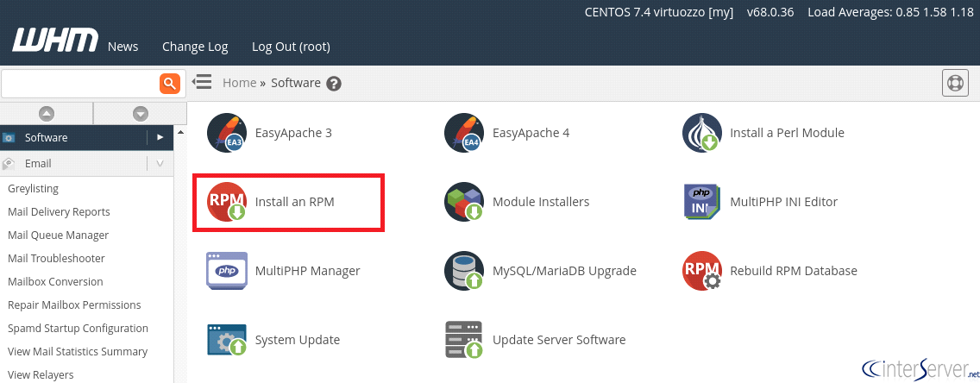Open Update Server Software text link
This screenshot has width=980, height=383.
click(x=559, y=340)
